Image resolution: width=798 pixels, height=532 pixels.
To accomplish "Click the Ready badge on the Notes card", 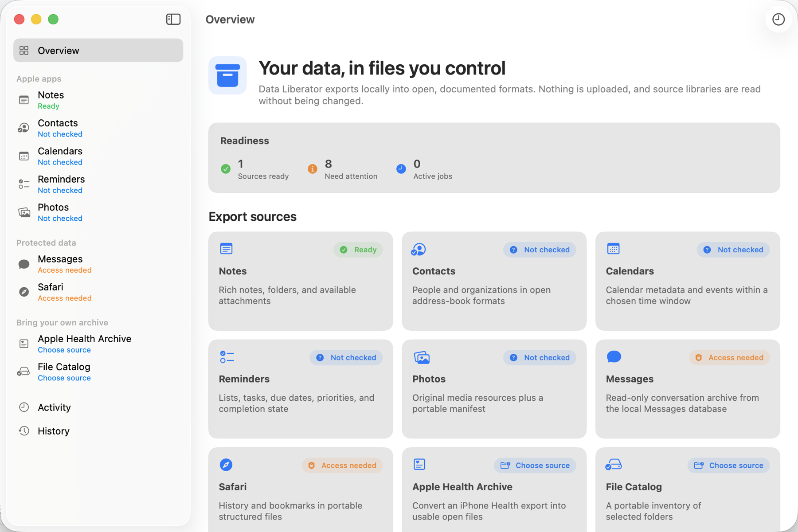I will pos(358,250).
